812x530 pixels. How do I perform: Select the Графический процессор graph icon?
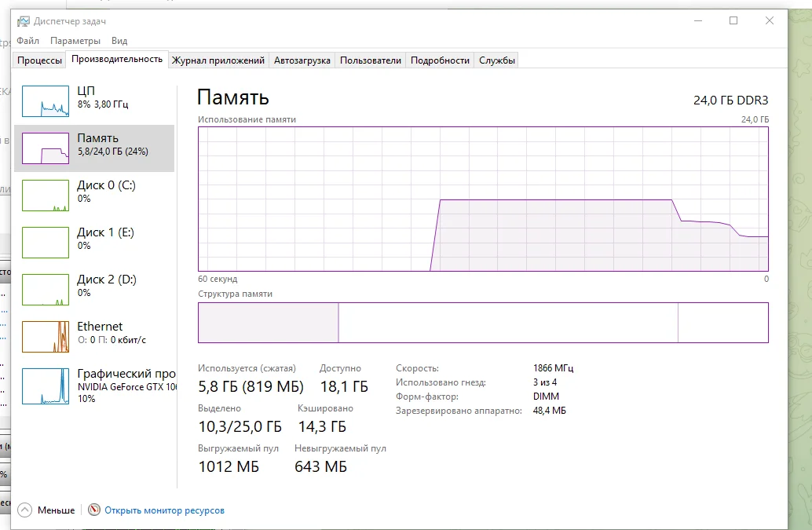[46, 386]
